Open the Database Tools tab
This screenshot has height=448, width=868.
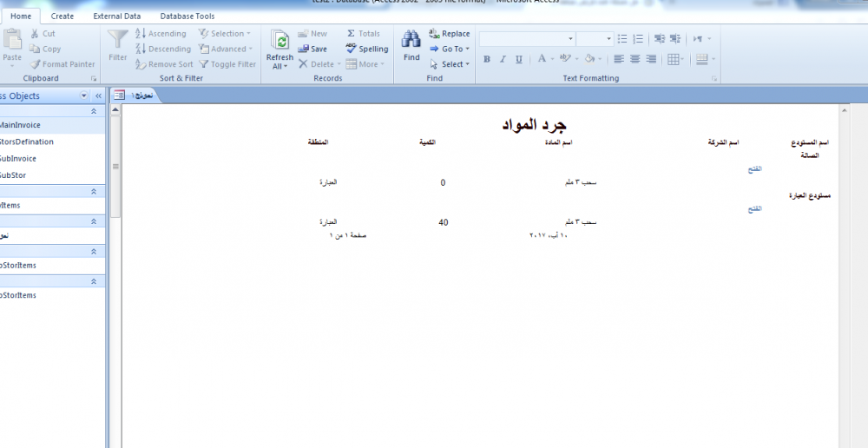(187, 16)
